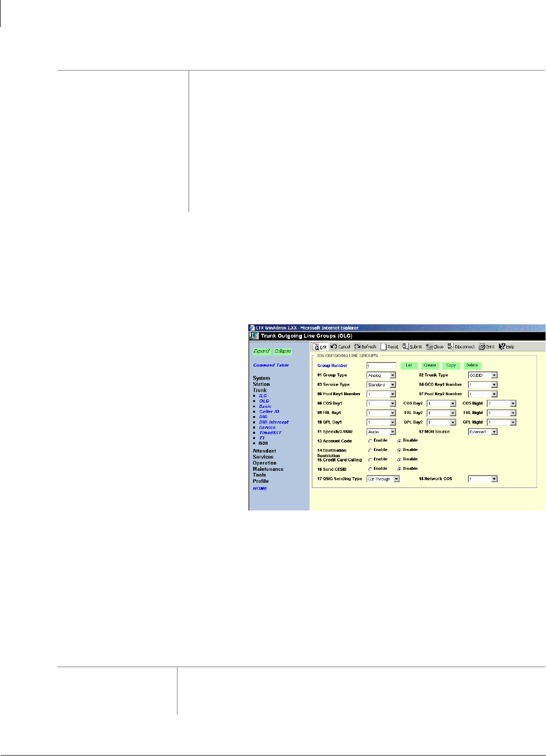
Task: Enable the 13 Account Code option
Action: click(x=370, y=441)
